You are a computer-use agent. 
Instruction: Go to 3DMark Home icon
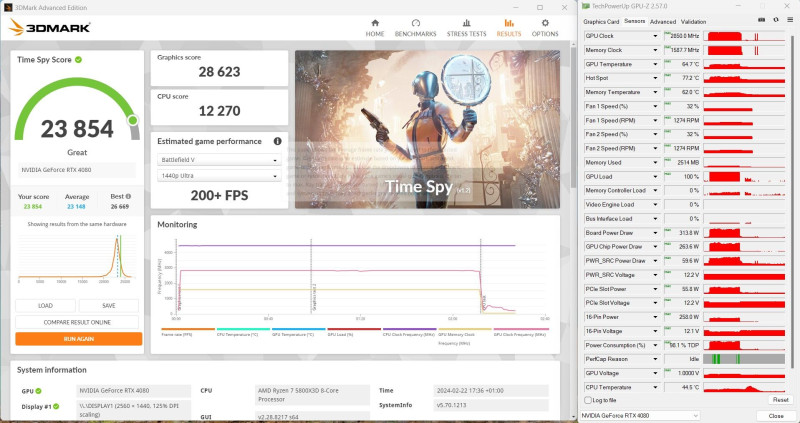[x=375, y=23]
